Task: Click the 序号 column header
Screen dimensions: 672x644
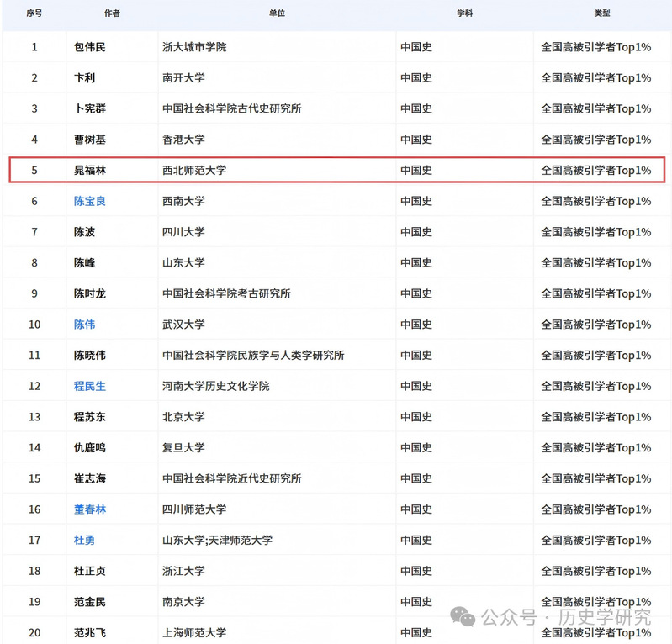Action: click(x=34, y=13)
